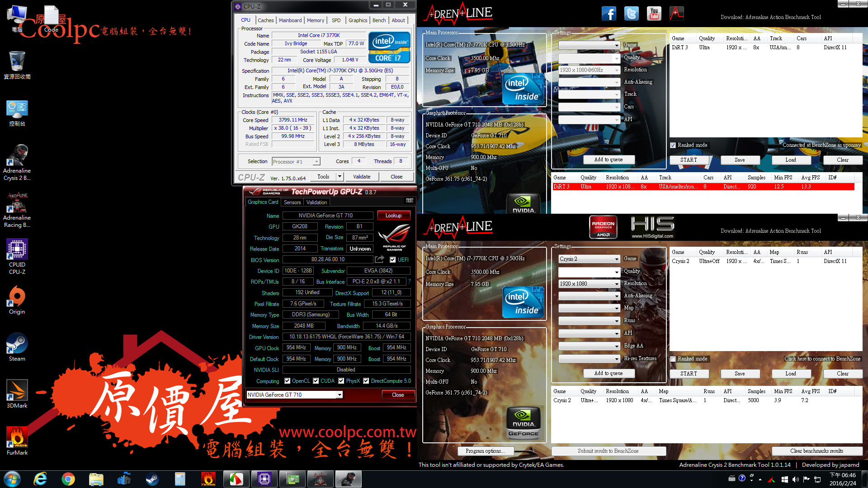Image resolution: width=868 pixels, height=488 pixels.
Task: Click Add to queue in DiRT 3 window
Action: tap(608, 160)
